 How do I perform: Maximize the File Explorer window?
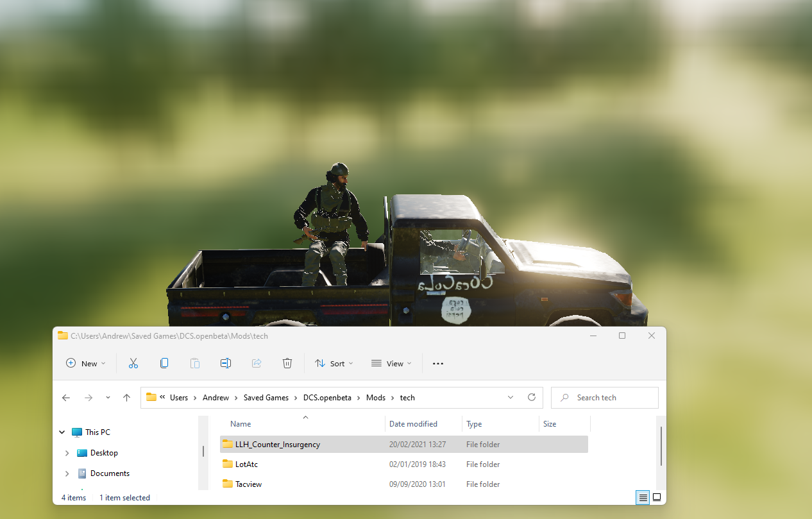(x=622, y=336)
